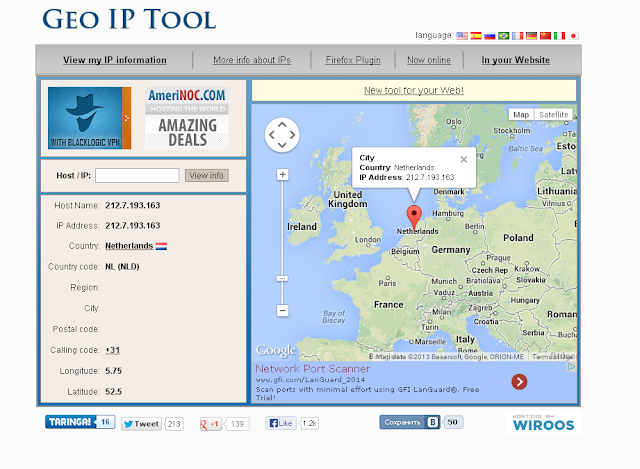The height and width of the screenshot is (469, 640).
Task: Pan the map up with the arrow
Action: point(282,124)
